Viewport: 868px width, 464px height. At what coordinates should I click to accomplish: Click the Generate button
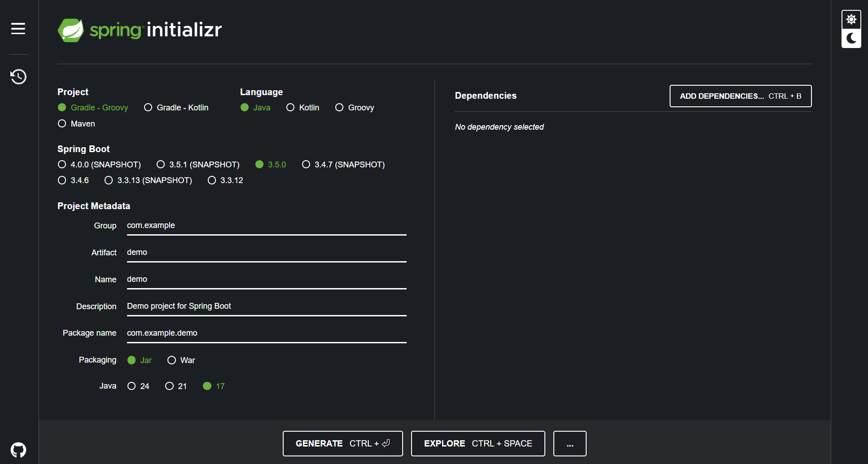click(x=343, y=443)
